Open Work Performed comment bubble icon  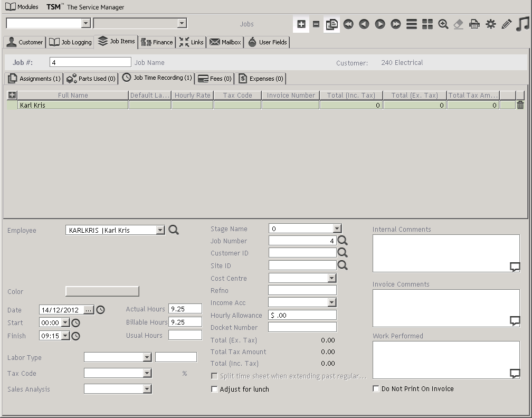[x=515, y=373]
